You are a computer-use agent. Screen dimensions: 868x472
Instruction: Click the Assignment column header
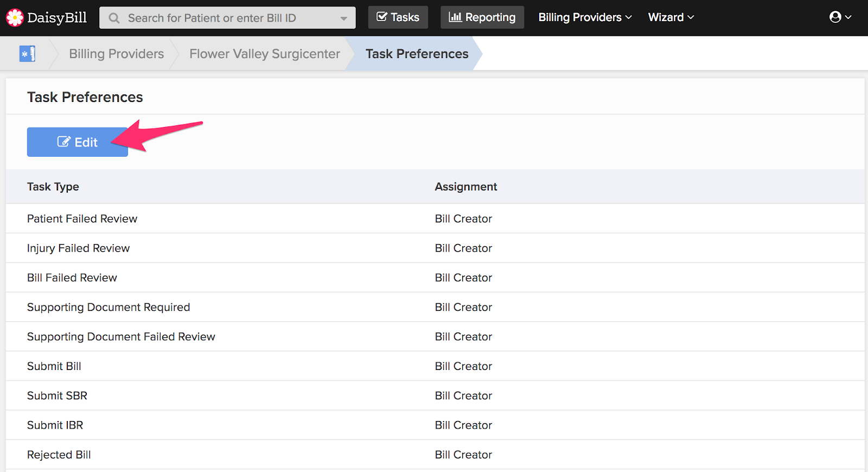tap(466, 187)
